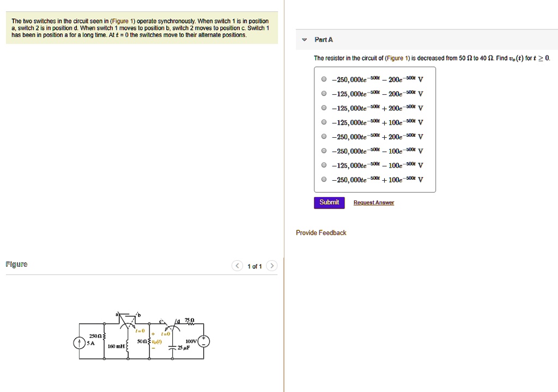Screen dimensions: 558x392
Task: Select the first answer option −250,000te−500t − 200e−500t V
Action: (324, 79)
